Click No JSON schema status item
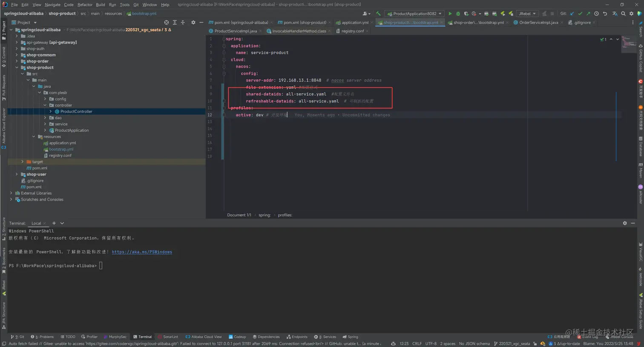This screenshot has height=347, width=644. pyautogui.click(x=474, y=344)
